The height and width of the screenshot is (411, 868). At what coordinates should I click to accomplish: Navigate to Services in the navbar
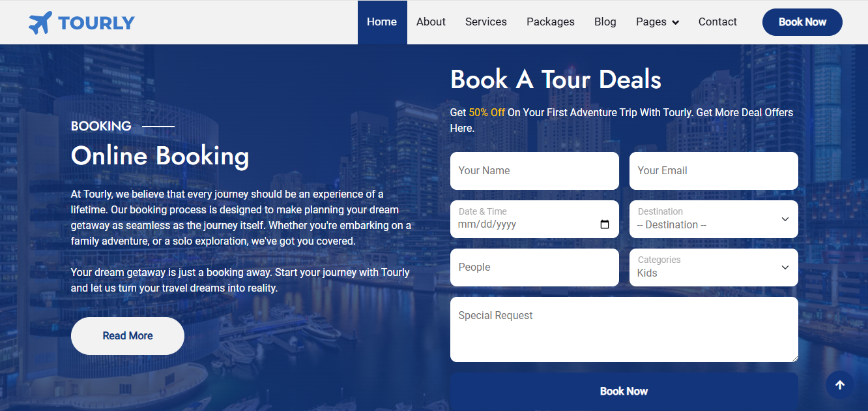point(485,22)
